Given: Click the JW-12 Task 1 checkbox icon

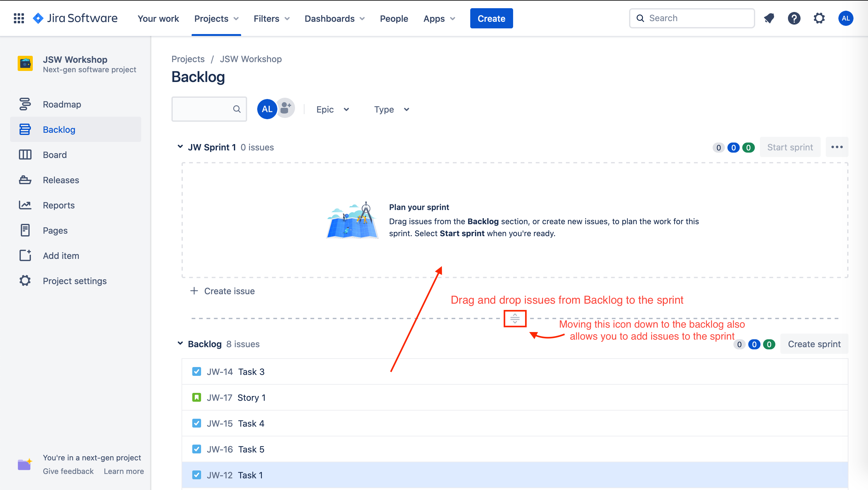Looking at the screenshot, I should click(196, 475).
